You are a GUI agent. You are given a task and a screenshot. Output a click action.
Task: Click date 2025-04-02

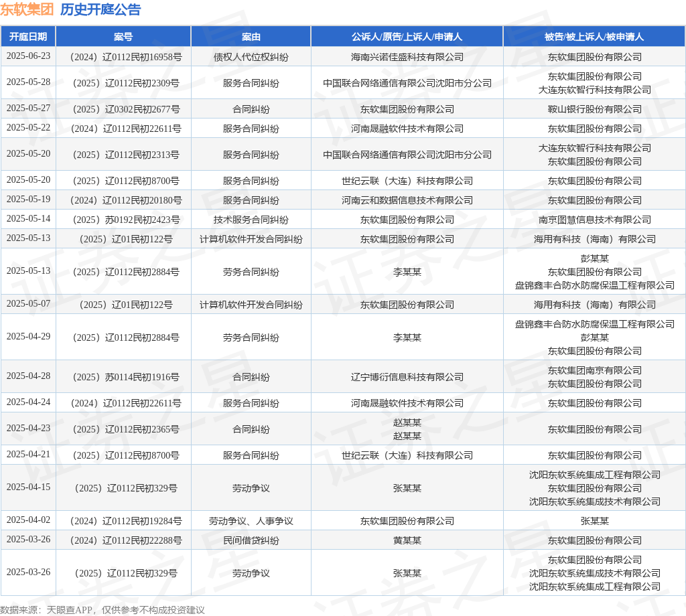pyautogui.click(x=28, y=520)
